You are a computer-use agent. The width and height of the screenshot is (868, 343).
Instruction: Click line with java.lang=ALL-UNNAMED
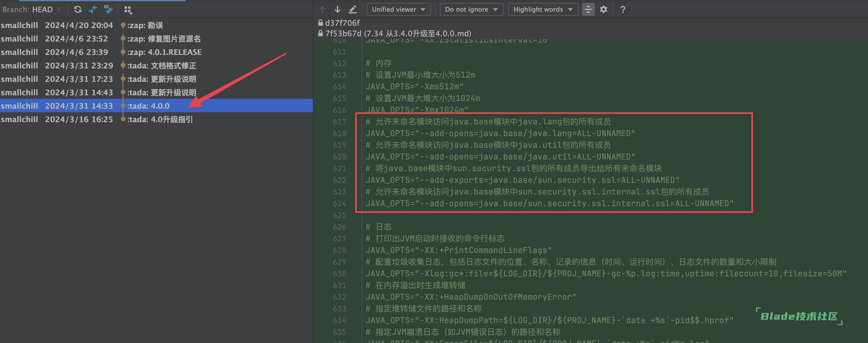500,133
